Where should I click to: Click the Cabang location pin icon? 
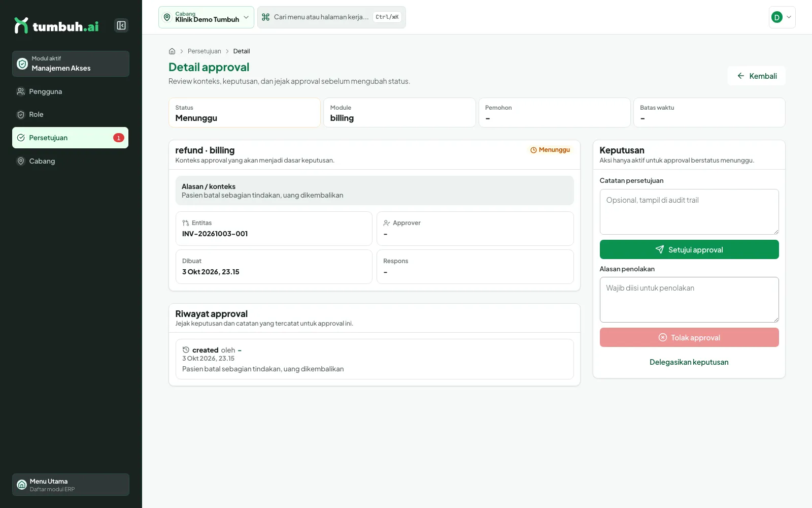(x=21, y=161)
